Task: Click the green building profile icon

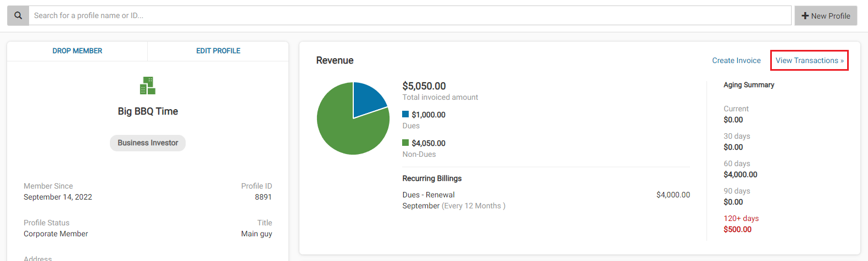Action: pyautogui.click(x=148, y=86)
